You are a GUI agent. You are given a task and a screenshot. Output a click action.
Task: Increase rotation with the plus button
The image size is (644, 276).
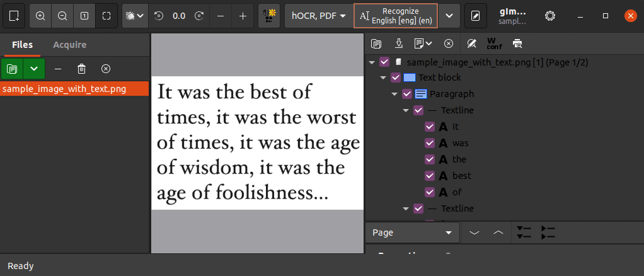[243, 16]
